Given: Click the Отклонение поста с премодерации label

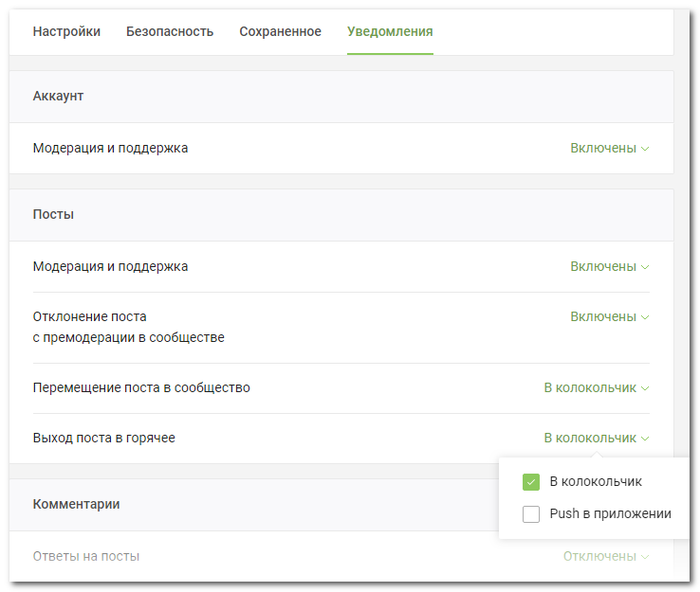Looking at the screenshot, I should [128, 327].
